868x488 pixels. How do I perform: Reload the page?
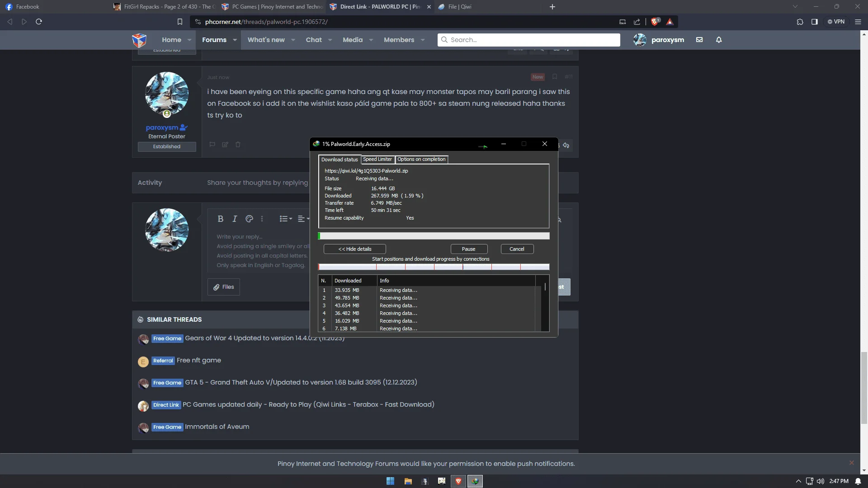pos(39,22)
